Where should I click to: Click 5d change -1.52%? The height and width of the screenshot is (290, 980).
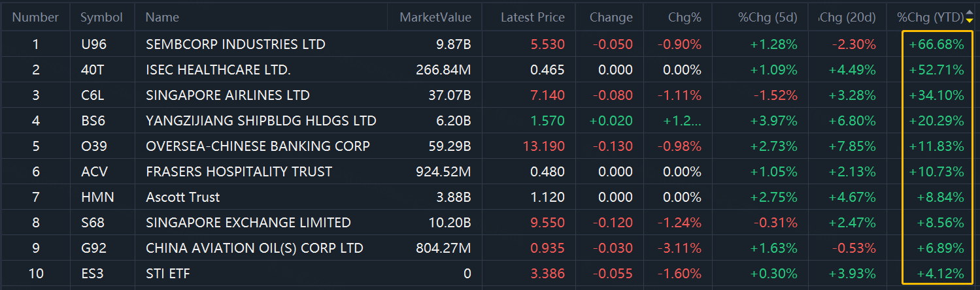coord(776,95)
